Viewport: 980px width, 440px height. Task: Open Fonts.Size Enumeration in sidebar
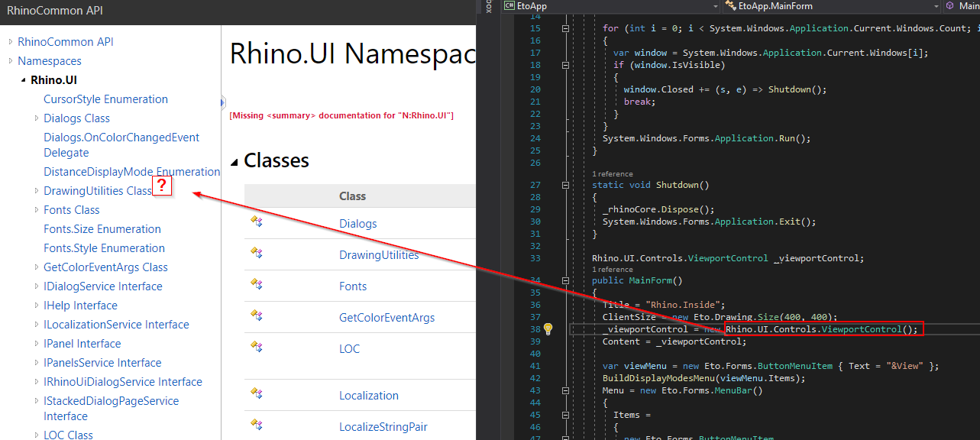pos(102,229)
